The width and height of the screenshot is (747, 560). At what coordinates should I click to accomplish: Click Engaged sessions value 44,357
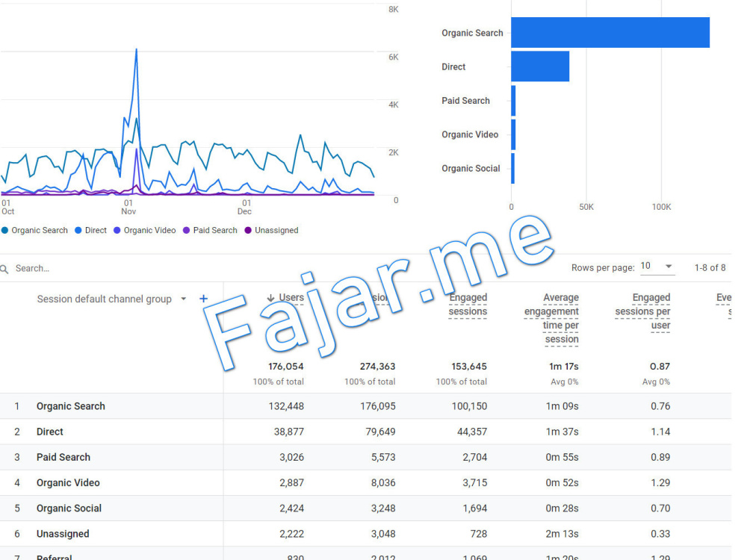(471, 432)
